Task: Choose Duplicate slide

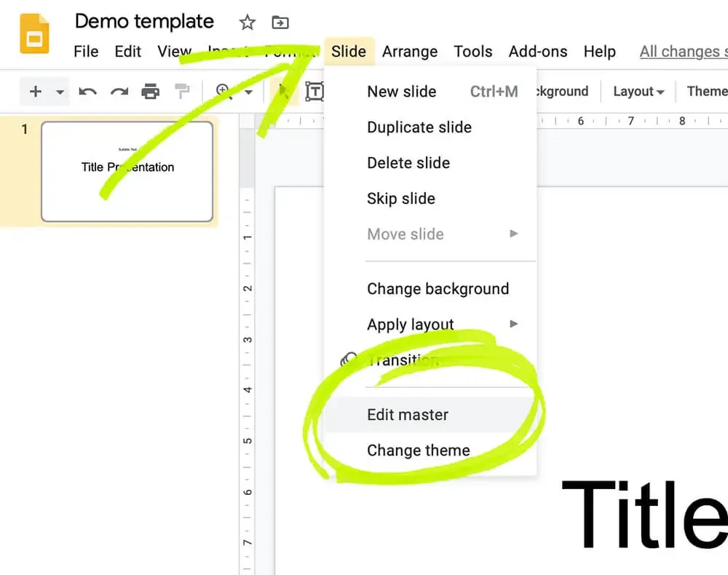Action: pyautogui.click(x=430, y=127)
